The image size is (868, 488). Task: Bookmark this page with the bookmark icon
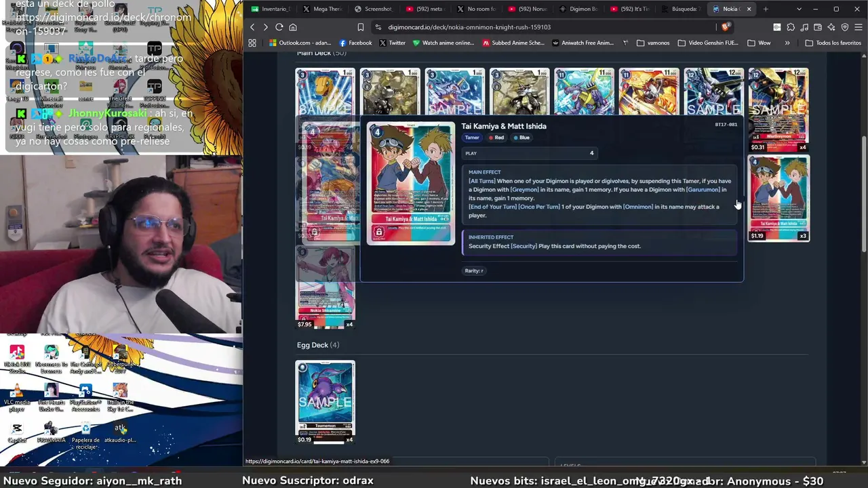tap(360, 27)
